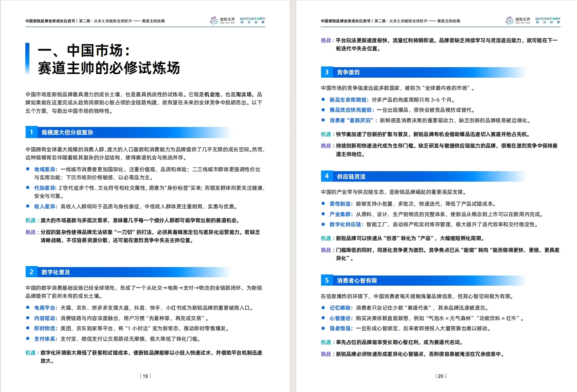Select the number 4 section badge
This screenshot has width=577, height=392.
point(327,176)
